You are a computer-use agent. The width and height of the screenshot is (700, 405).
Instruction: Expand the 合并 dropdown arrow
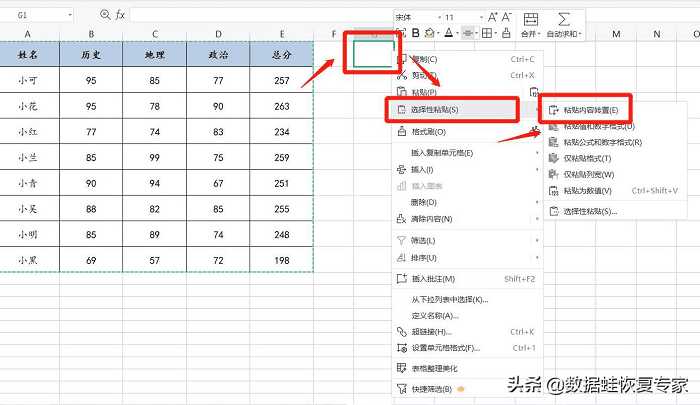(539, 34)
